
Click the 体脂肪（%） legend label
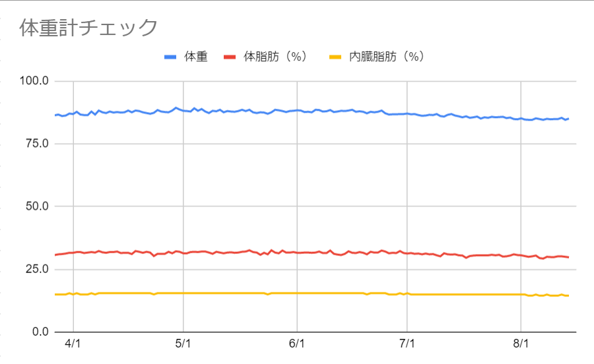point(275,57)
